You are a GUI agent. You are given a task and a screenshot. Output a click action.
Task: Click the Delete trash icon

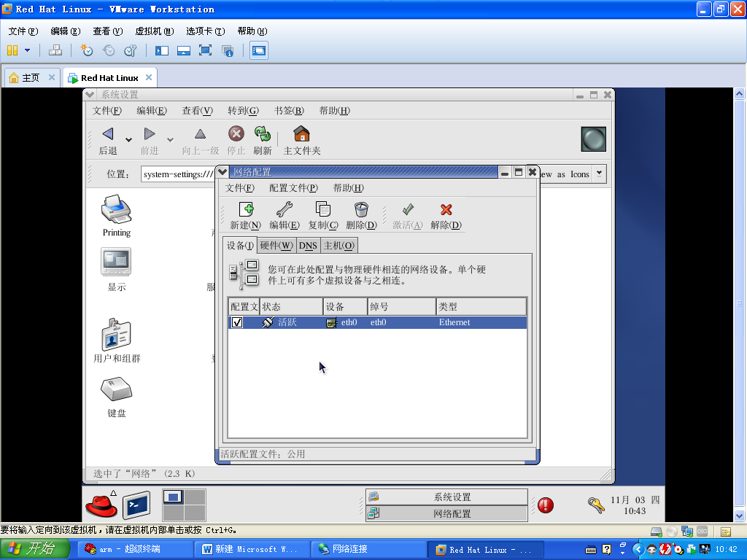(361, 209)
